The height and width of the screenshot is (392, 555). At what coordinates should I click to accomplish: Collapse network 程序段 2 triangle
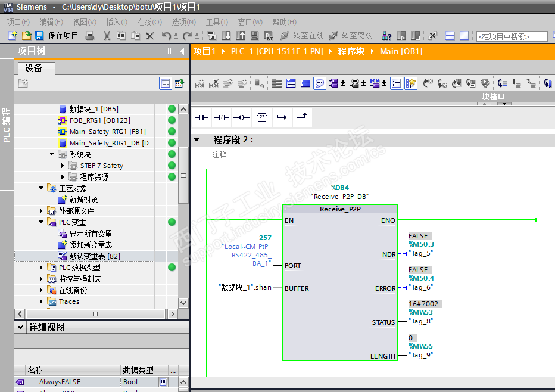197,140
